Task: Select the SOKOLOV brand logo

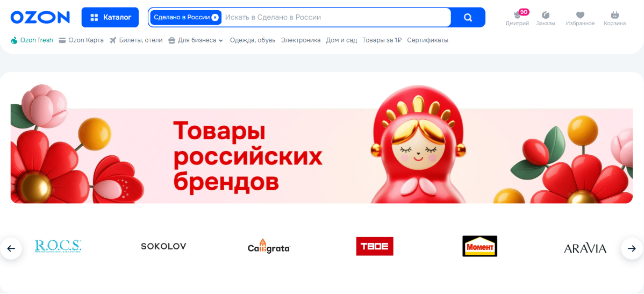Action: (163, 246)
